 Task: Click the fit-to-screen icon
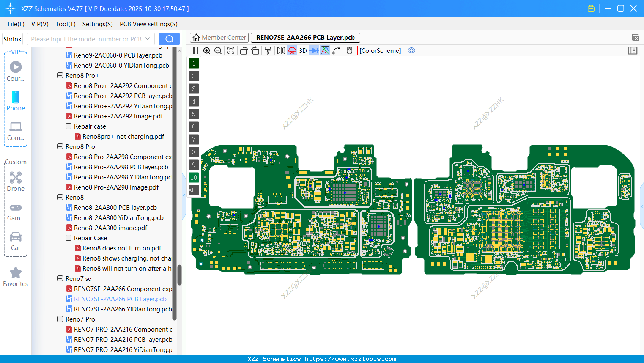(231, 51)
